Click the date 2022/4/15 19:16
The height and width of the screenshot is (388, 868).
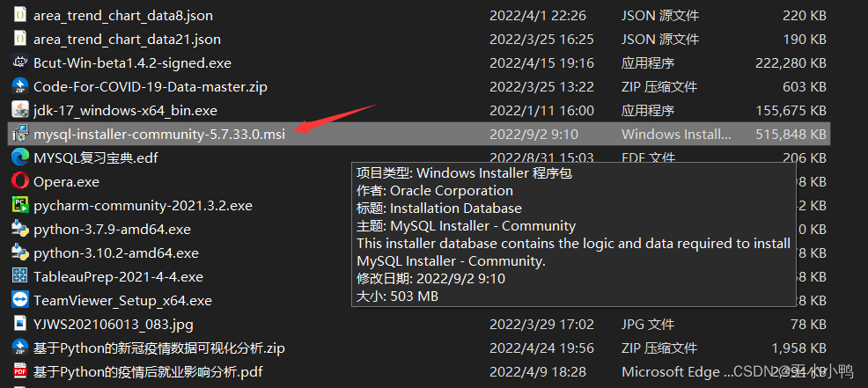click(541, 63)
